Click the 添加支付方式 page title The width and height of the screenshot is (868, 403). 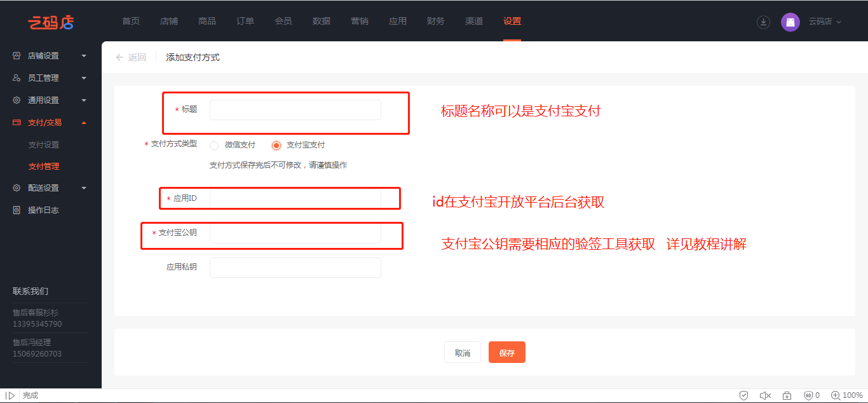coord(193,57)
